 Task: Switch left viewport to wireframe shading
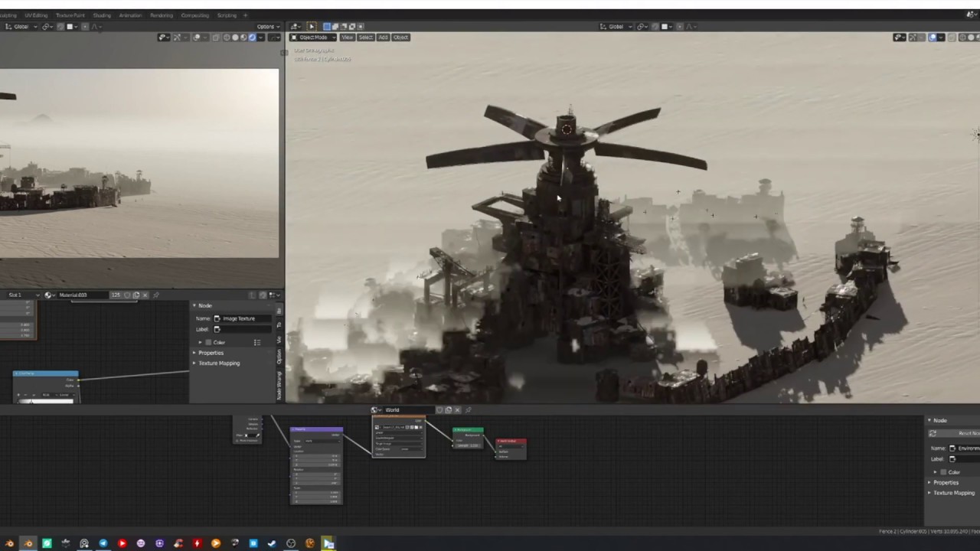[x=227, y=37]
